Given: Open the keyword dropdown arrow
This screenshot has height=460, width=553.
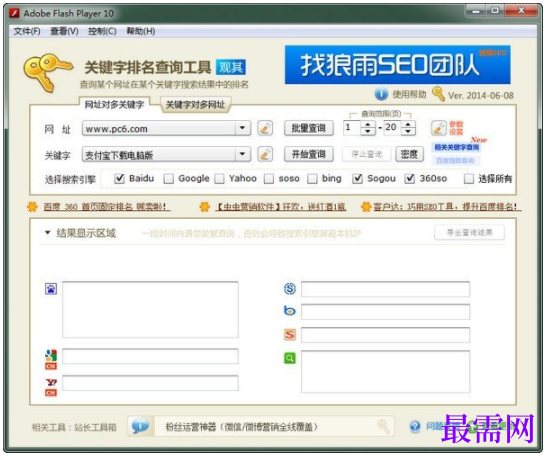Looking at the screenshot, I should [243, 155].
